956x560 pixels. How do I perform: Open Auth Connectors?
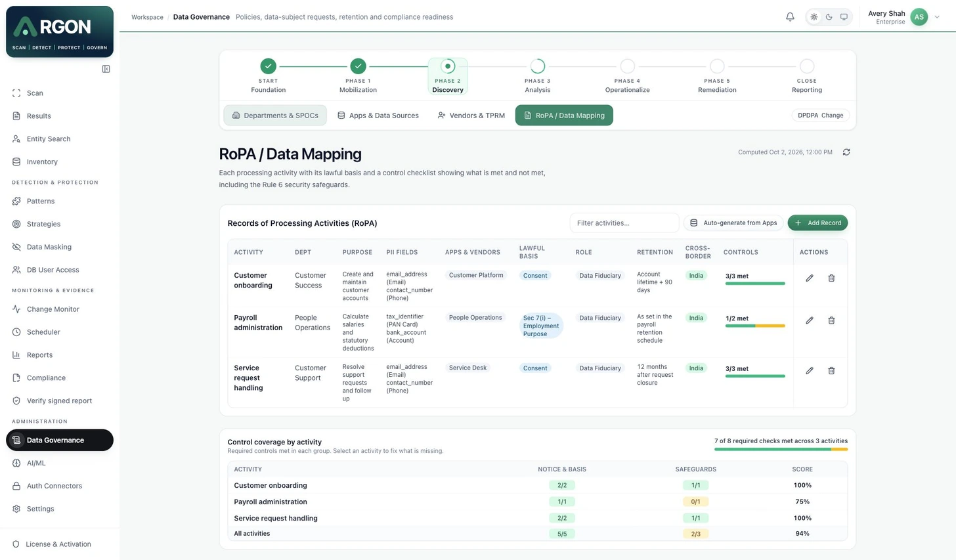click(x=60, y=486)
